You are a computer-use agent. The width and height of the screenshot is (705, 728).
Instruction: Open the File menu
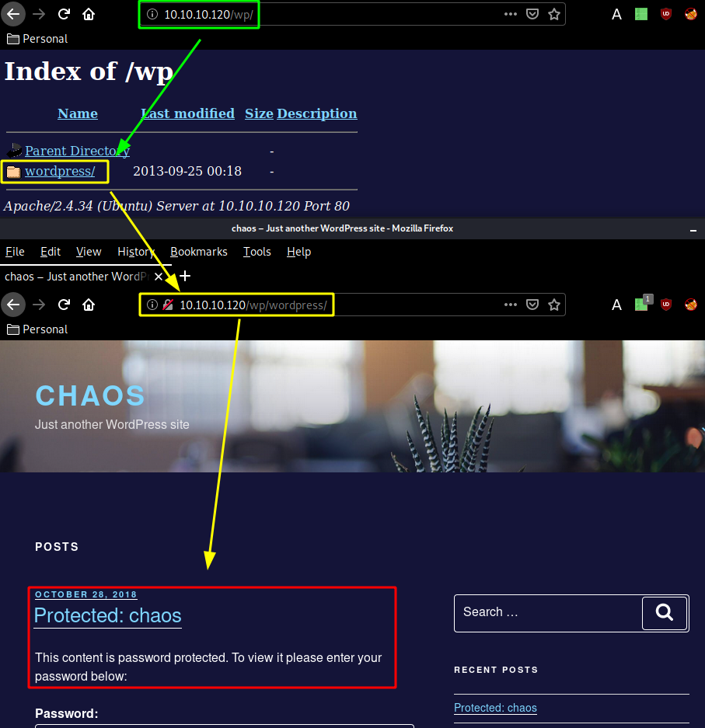click(15, 252)
